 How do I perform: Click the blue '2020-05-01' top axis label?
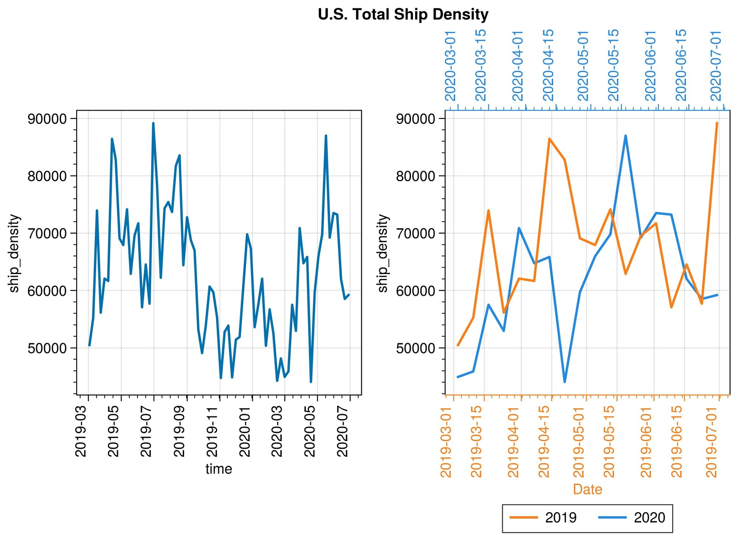tap(583, 66)
